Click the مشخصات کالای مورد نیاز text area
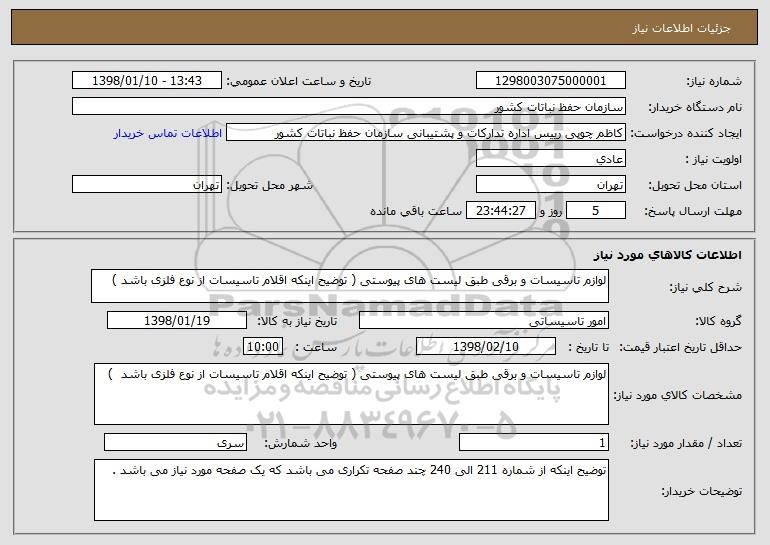The image size is (770, 545). [x=351, y=394]
